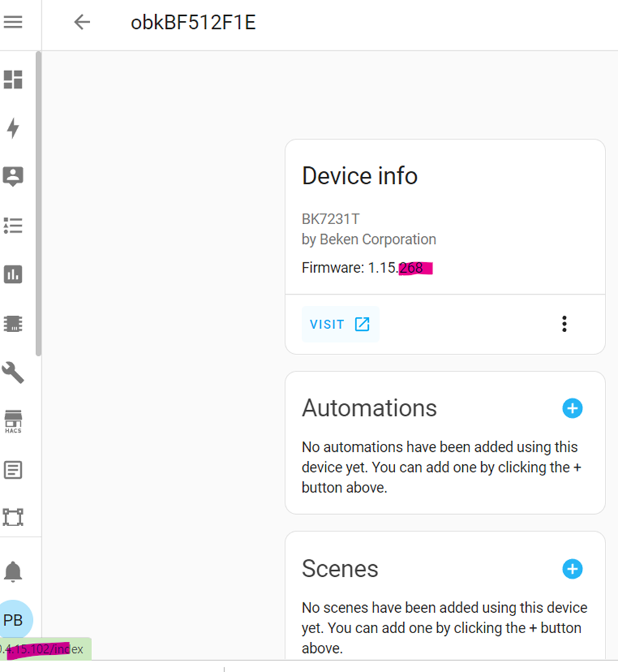Add a scene with the plus button
618x672 pixels.
[x=572, y=569]
